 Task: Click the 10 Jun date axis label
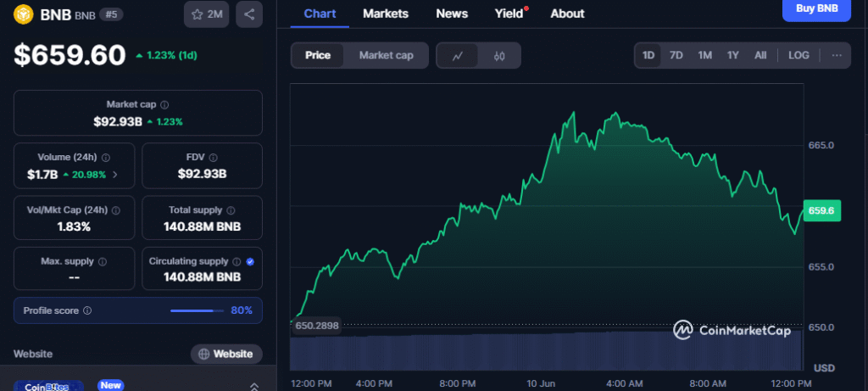[542, 383]
